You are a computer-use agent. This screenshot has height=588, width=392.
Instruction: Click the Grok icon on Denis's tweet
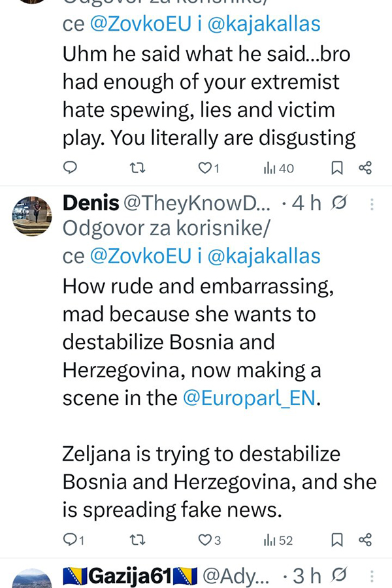click(338, 204)
